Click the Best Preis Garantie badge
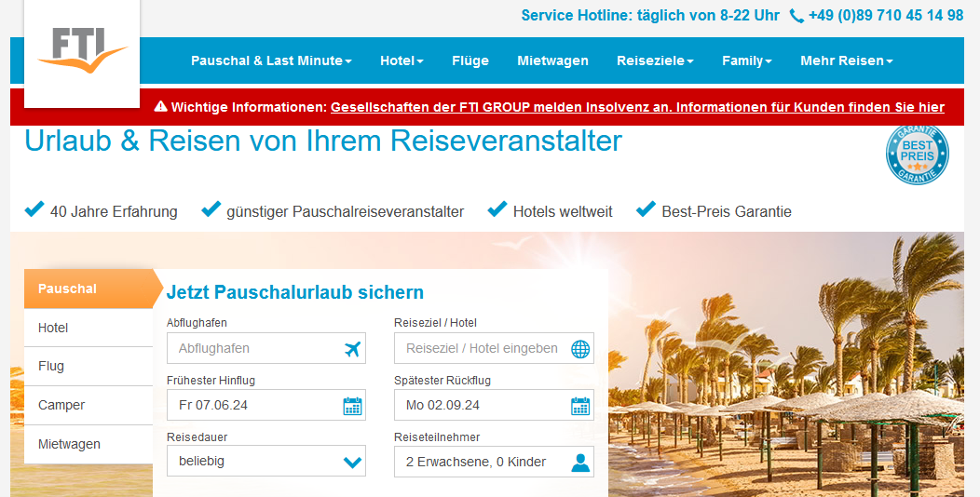Screen dimensions: 980x497 click(x=917, y=154)
